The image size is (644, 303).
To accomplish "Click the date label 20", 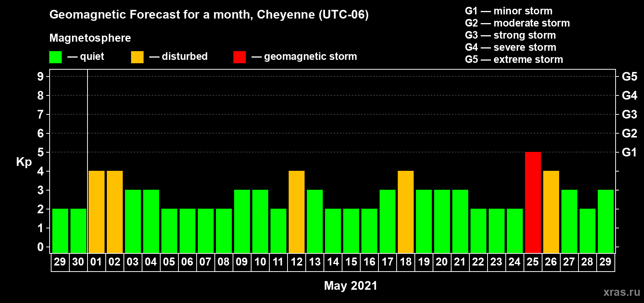I will 442,262.
